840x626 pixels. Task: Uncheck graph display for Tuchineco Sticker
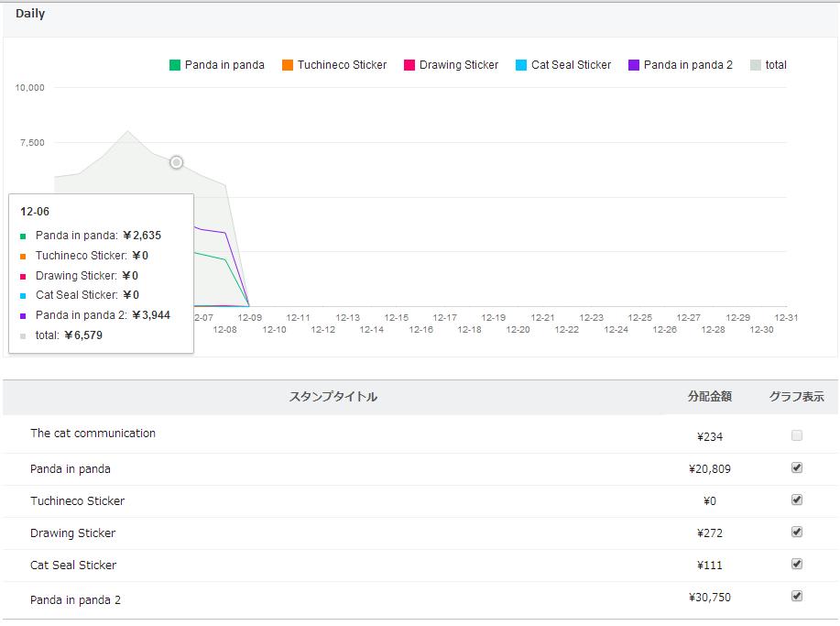[x=797, y=500]
